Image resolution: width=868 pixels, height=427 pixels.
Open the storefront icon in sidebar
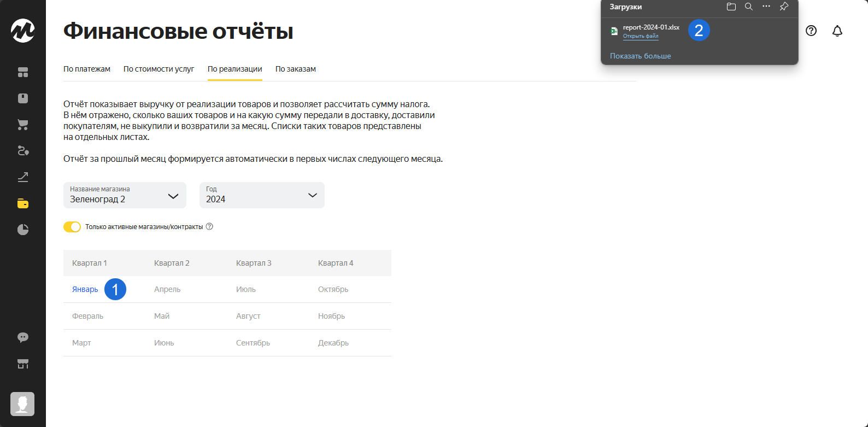[23, 364]
